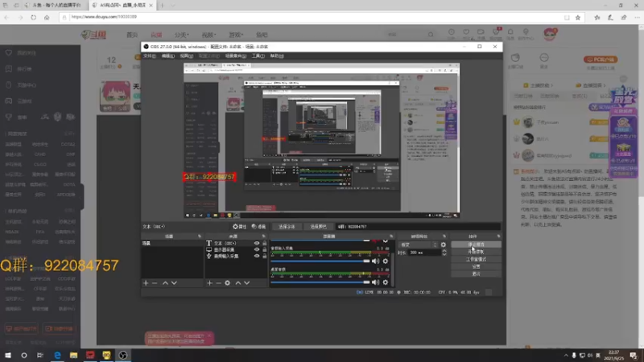The height and width of the screenshot is (362, 644).
Task: Open the Windows Start menu
Action: (8, 355)
